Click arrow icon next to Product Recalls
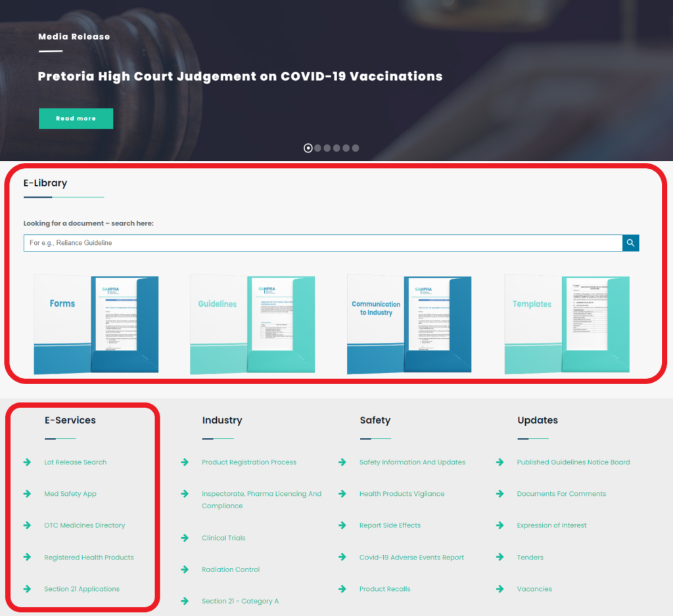673x616 pixels. click(342, 589)
